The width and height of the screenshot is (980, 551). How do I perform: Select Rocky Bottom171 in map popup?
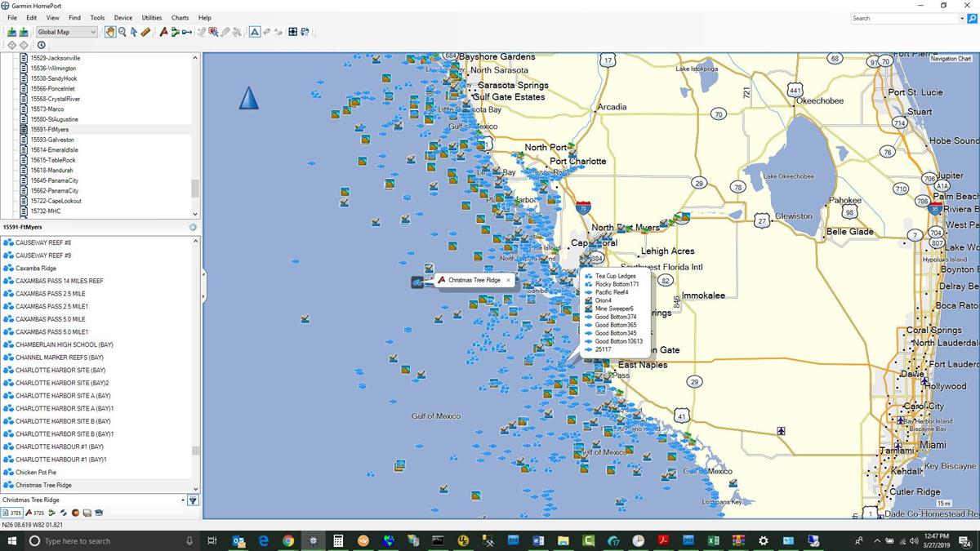click(x=617, y=284)
